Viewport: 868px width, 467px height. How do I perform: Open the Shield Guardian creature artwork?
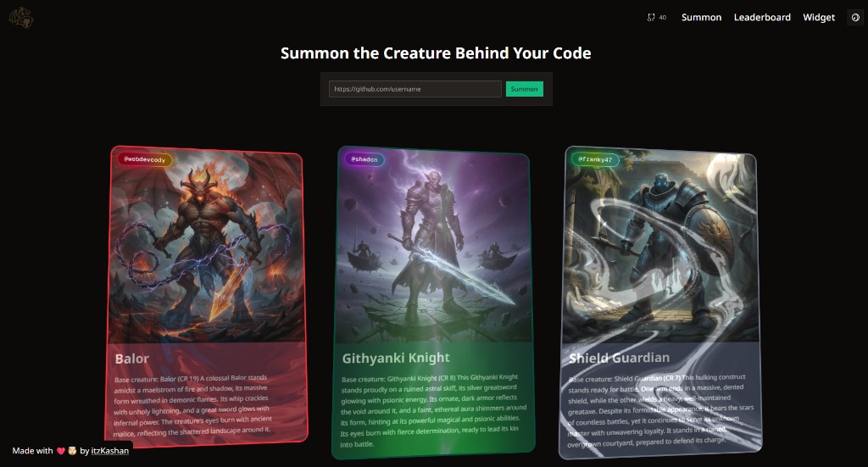pos(660,247)
